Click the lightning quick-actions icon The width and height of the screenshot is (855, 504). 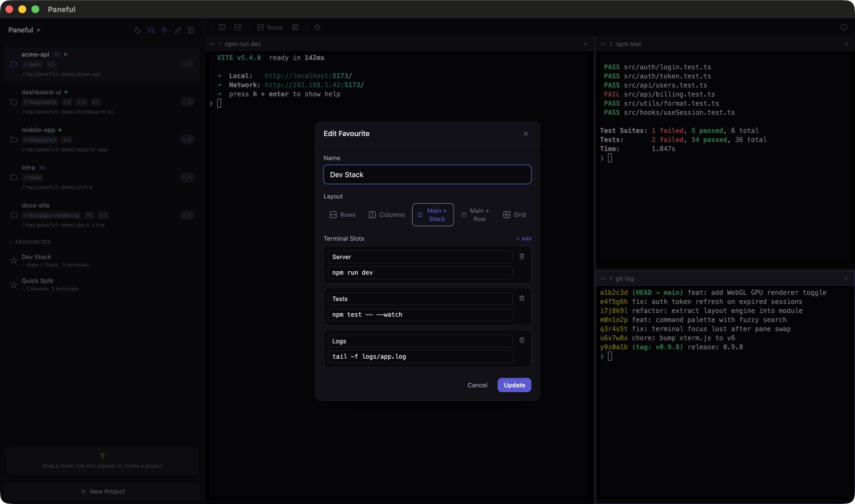click(165, 30)
